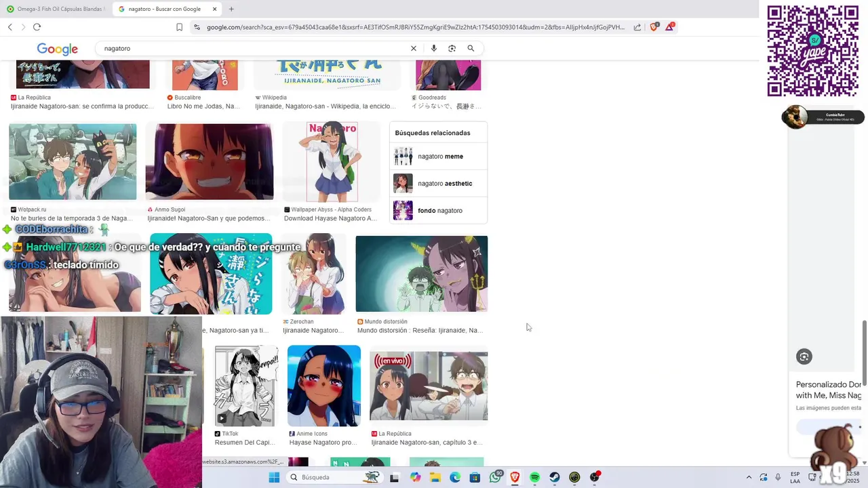Click the browser address bar URL
The width and height of the screenshot is (868, 488).
point(415,27)
